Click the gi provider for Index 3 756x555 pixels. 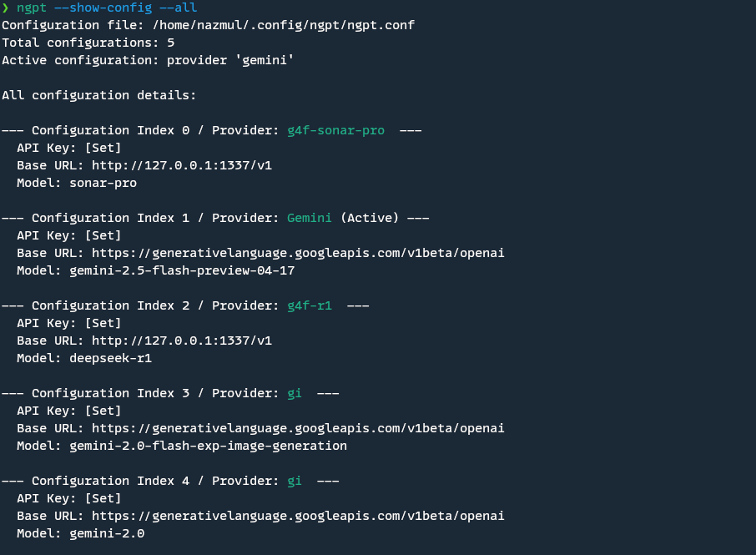pos(294,393)
